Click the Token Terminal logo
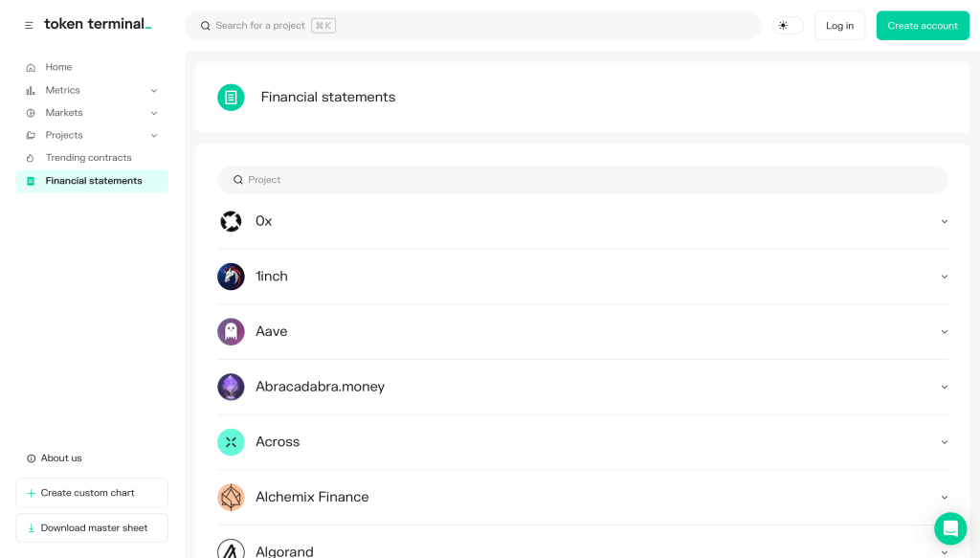This screenshot has height=558, width=980. (98, 24)
